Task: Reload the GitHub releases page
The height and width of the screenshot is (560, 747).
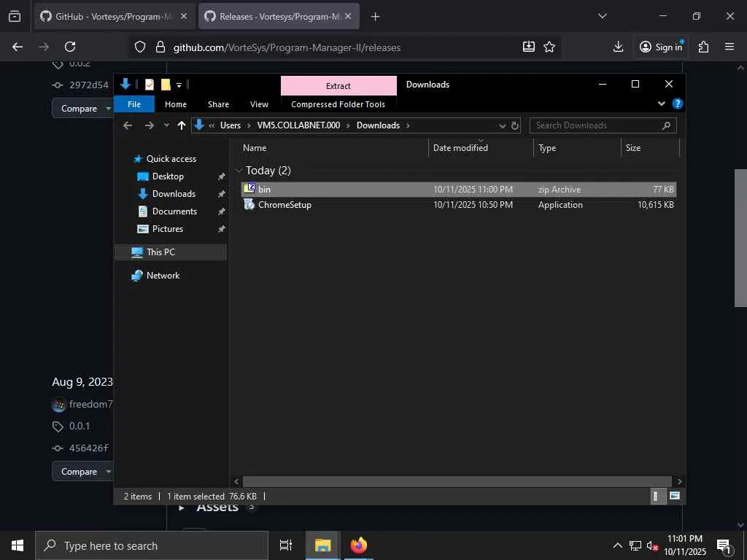Action: click(x=70, y=47)
